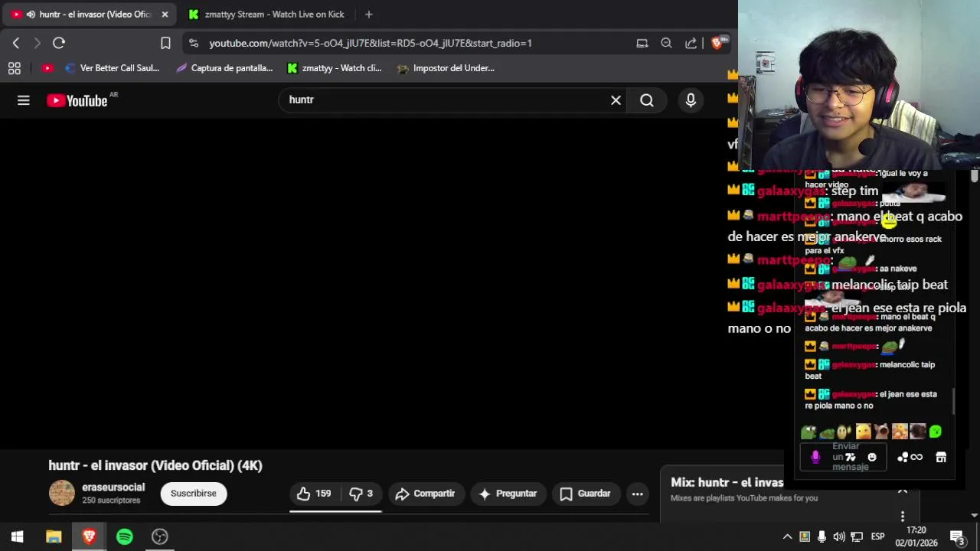Collapse the Mix playlist panel chevron
Viewport: 980px width, 551px height.
pos(902,490)
